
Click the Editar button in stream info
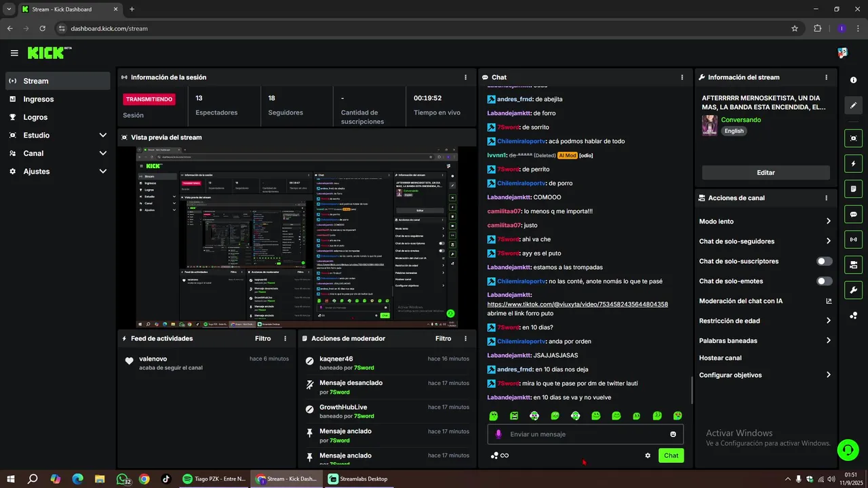click(x=766, y=173)
